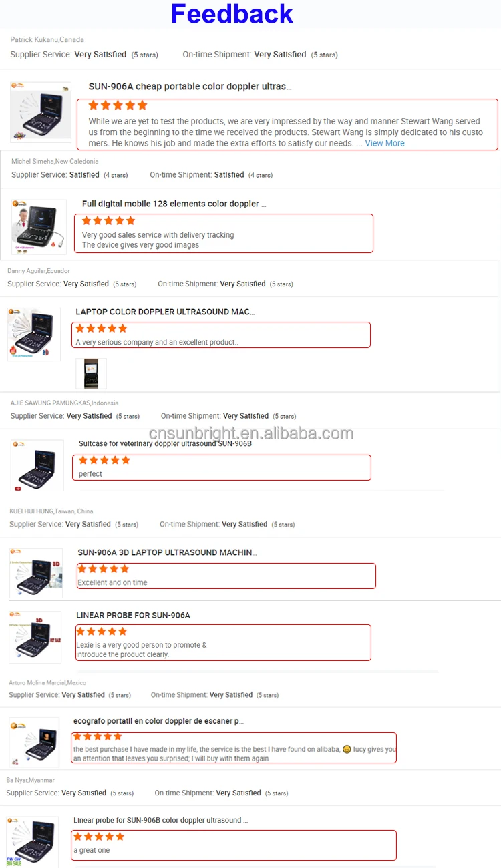Image resolution: width=501 pixels, height=868 pixels.
Task: Click Danny Aguilar's laptop ultrasound thumbnail
Action: (x=34, y=335)
